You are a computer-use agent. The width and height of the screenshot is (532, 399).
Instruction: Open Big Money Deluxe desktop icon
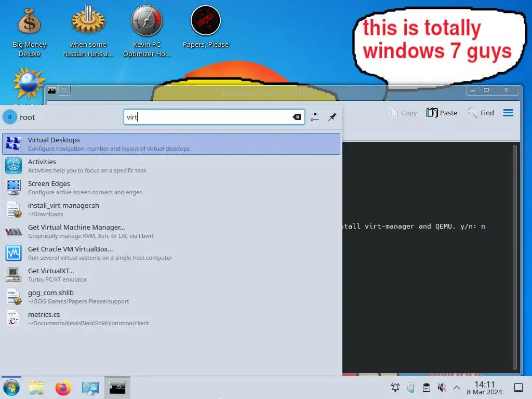click(29, 33)
